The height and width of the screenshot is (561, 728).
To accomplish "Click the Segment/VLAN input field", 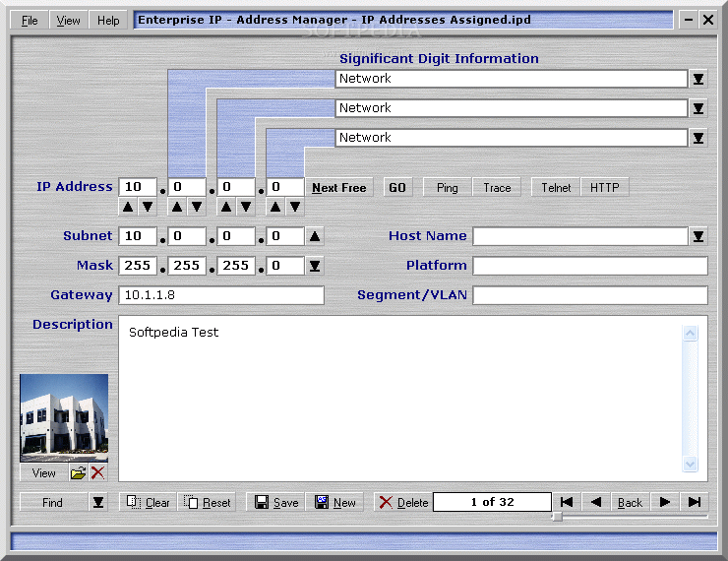I will 590,295.
